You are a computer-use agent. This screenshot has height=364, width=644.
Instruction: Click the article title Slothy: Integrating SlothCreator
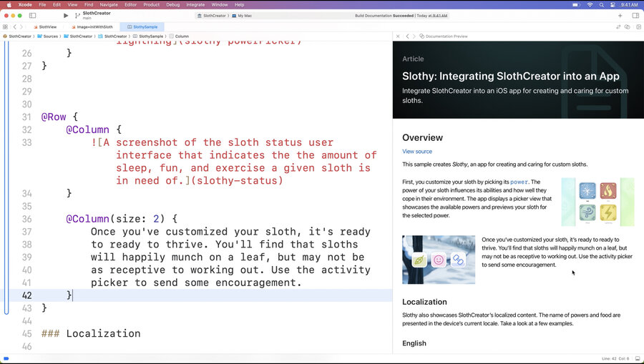(510, 76)
